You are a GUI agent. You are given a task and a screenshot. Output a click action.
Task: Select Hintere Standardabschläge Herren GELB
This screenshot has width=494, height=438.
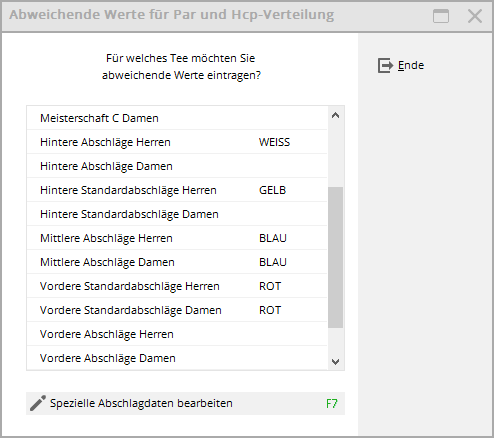tap(177, 190)
